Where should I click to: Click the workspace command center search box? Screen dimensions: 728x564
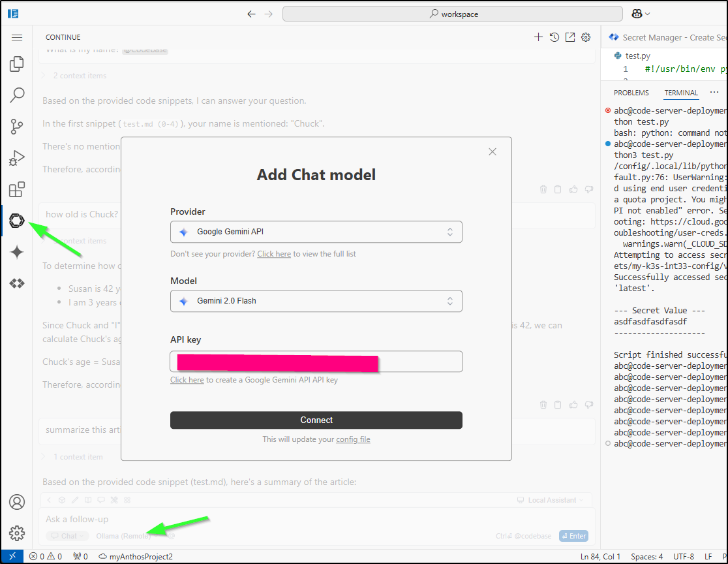click(x=452, y=14)
